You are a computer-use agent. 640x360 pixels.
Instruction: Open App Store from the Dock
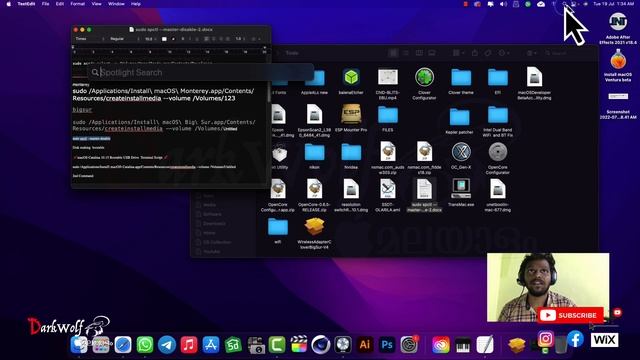click(211, 345)
